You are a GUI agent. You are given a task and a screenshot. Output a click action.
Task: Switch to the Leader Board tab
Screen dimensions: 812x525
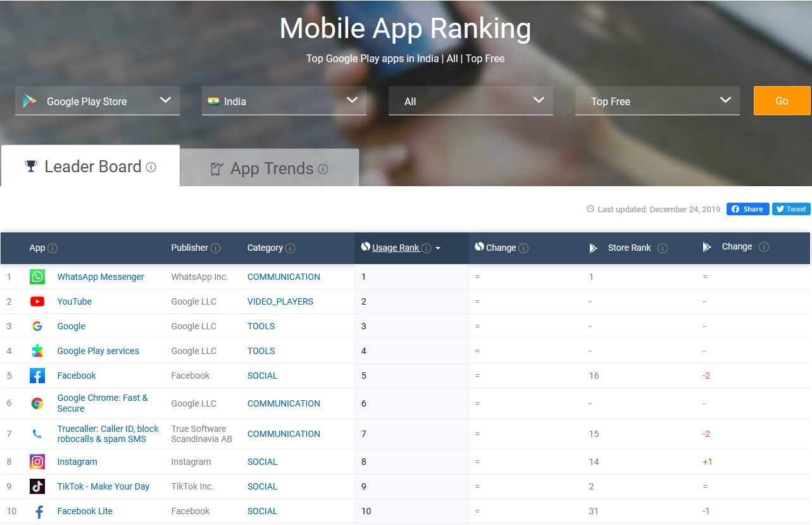click(90, 166)
